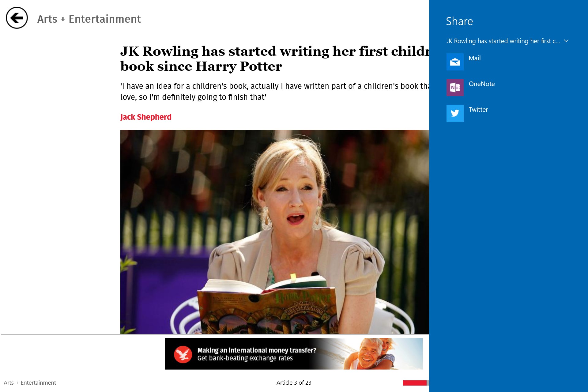Viewport: 588px width, 392px height.
Task: Open the Mail share icon
Action: pyautogui.click(x=455, y=62)
